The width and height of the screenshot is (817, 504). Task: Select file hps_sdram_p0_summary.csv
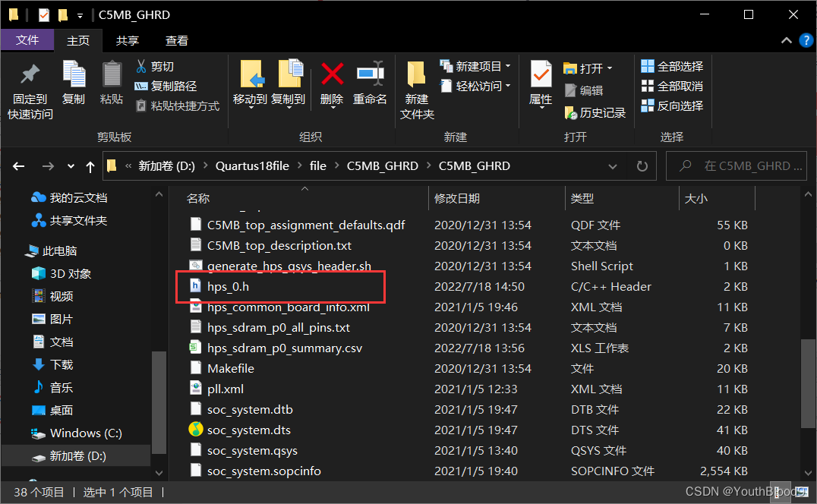[285, 348]
